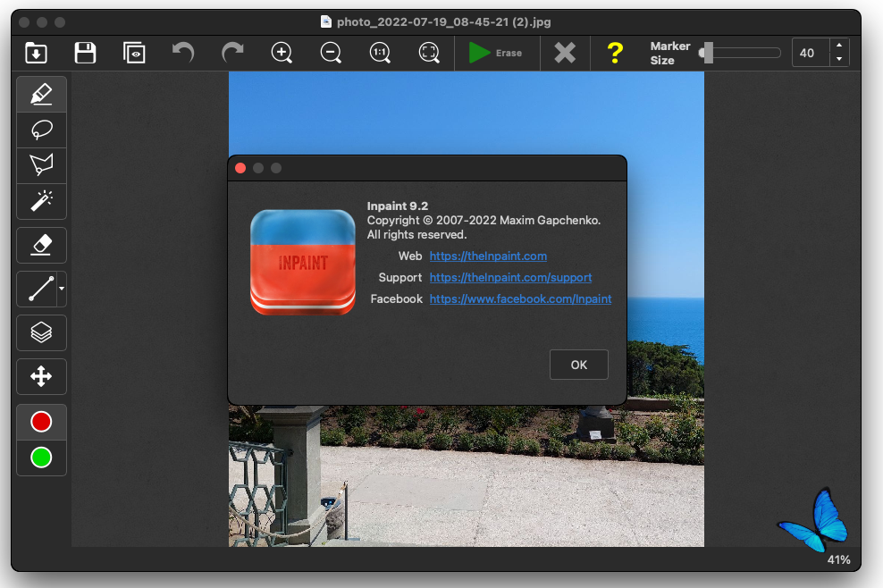Open the theInpaint.com/support link
The image size is (883, 588).
(511, 278)
